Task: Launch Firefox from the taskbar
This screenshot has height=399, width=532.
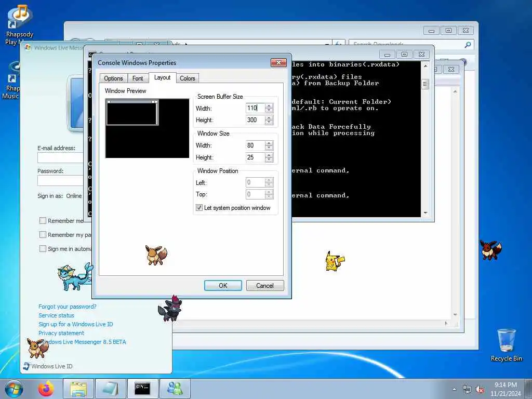Action: [46, 389]
